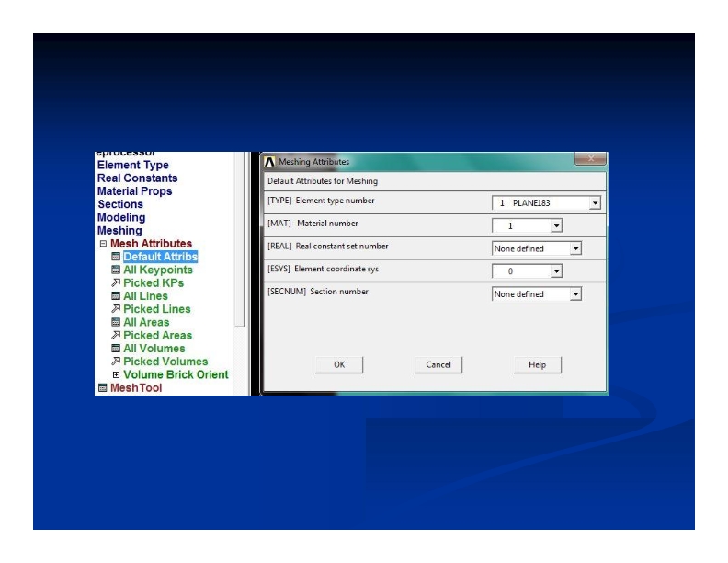Viewport: 728px width, 563px height.
Task: Open the Element type number dropdown
Action: point(595,202)
